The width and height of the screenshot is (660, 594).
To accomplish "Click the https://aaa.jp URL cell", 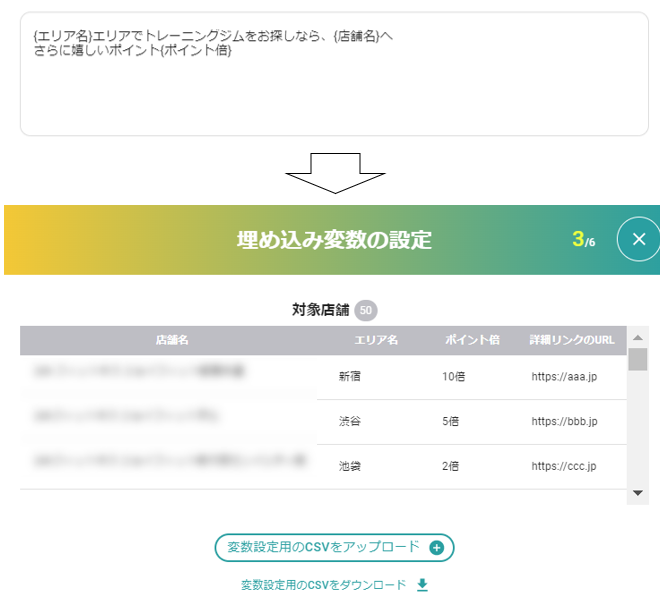I will pyautogui.click(x=564, y=377).
